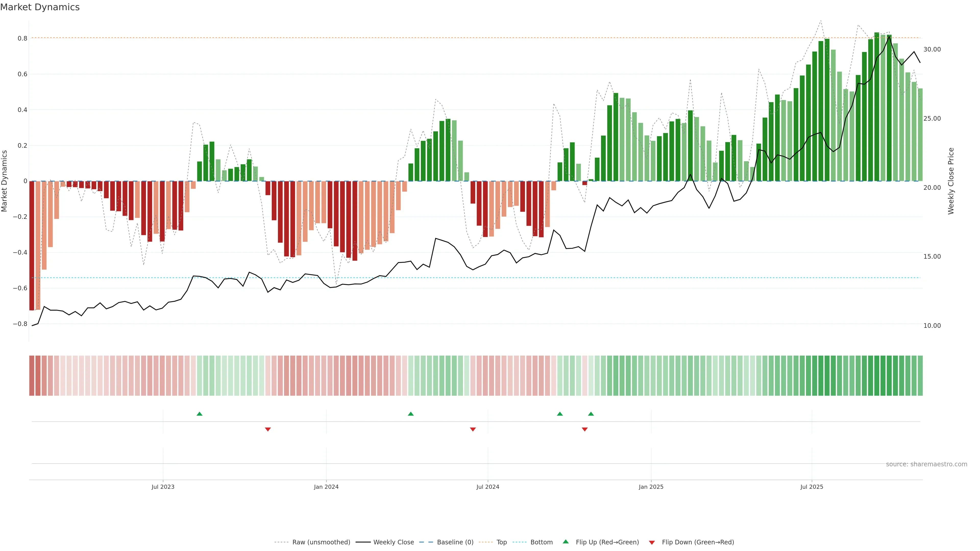The height and width of the screenshot is (551, 980).
Task: Toggle the Weekly Close legend entry
Action: click(x=393, y=542)
